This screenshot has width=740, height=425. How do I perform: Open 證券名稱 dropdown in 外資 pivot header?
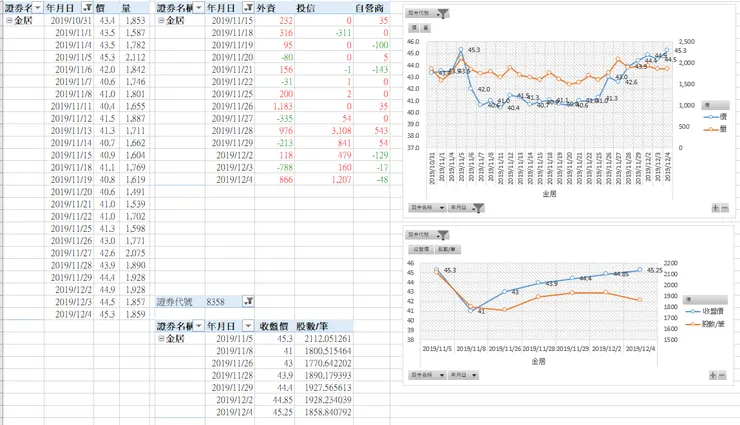click(x=199, y=8)
